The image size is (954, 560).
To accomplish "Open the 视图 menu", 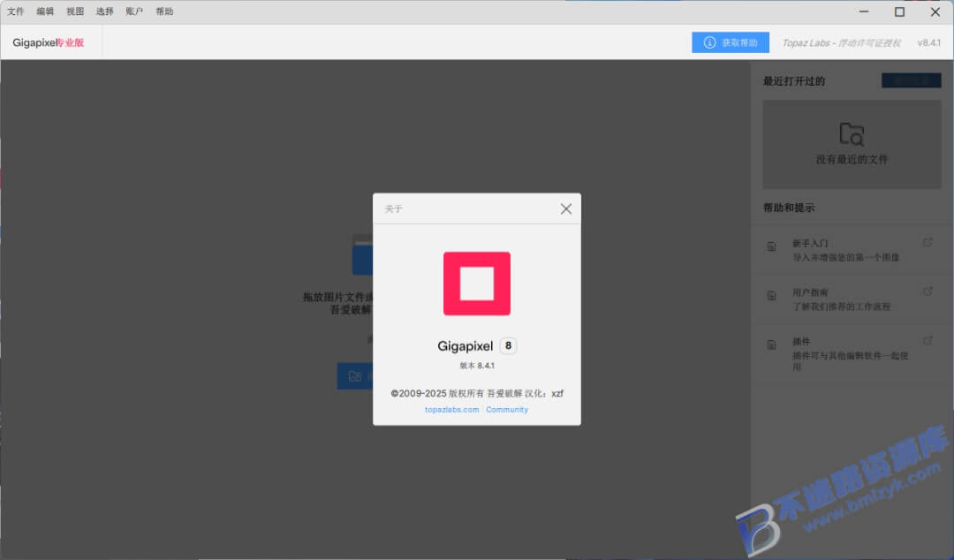I will point(75,11).
